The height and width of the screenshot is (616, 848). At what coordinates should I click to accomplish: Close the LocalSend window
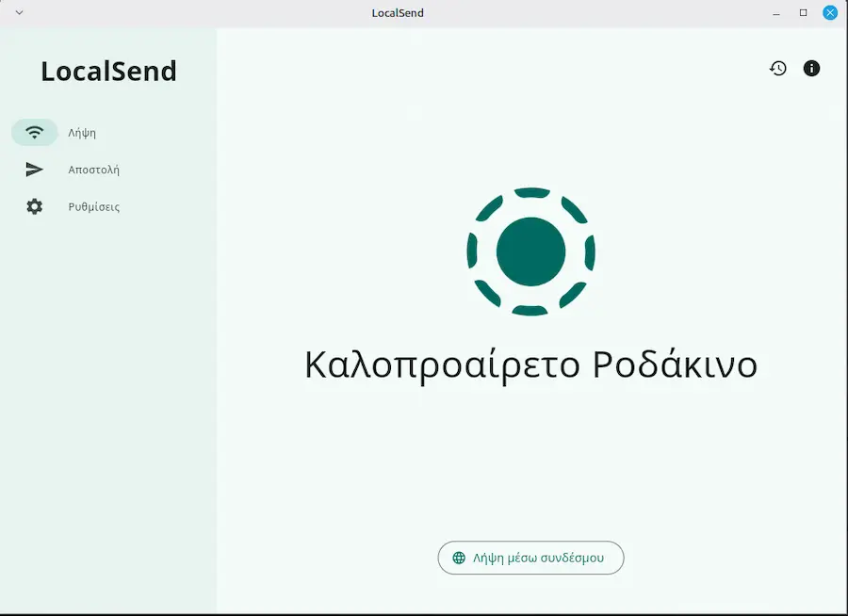click(830, 12)
